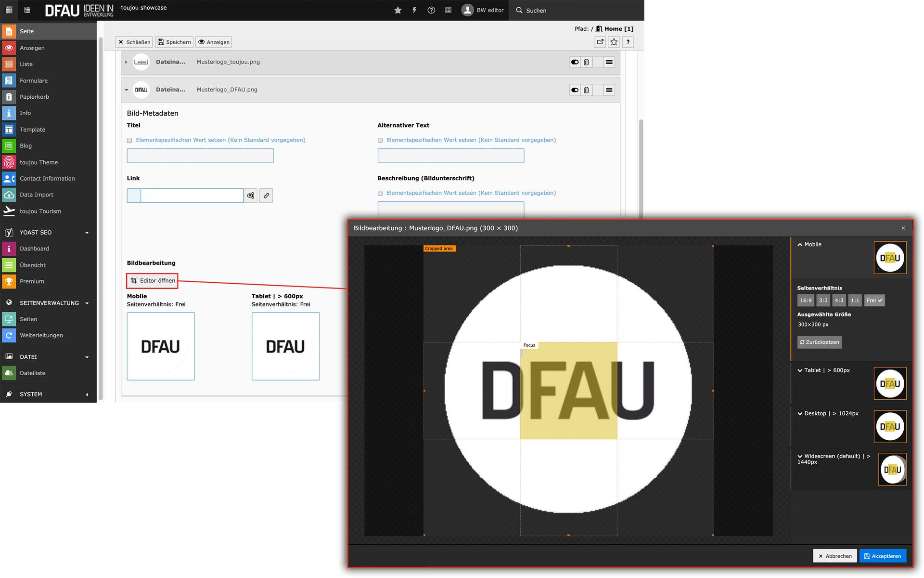Toggle visibility of Musterlogo_toujou.png image
Image resolution: width=924 pixels, height=578 pixels.
[575, 62]
